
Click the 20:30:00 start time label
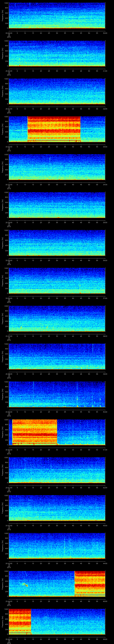[9, 71]
